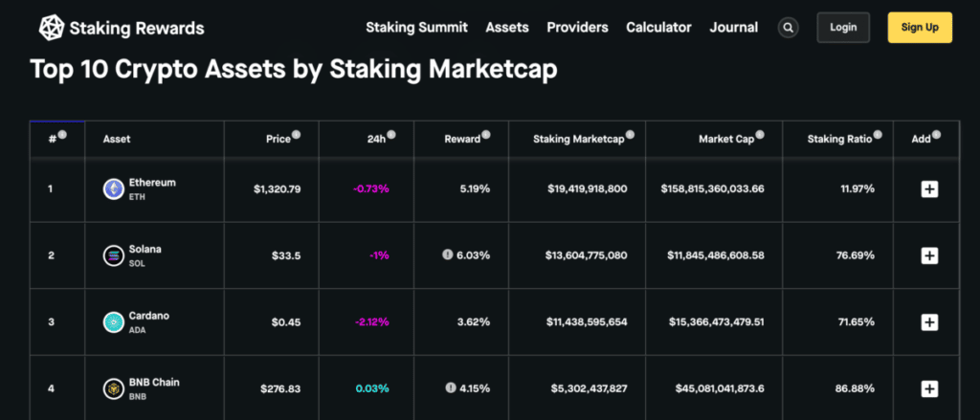Add BNB Chain using its plus button
980x420 pixels.
(928, 388)
